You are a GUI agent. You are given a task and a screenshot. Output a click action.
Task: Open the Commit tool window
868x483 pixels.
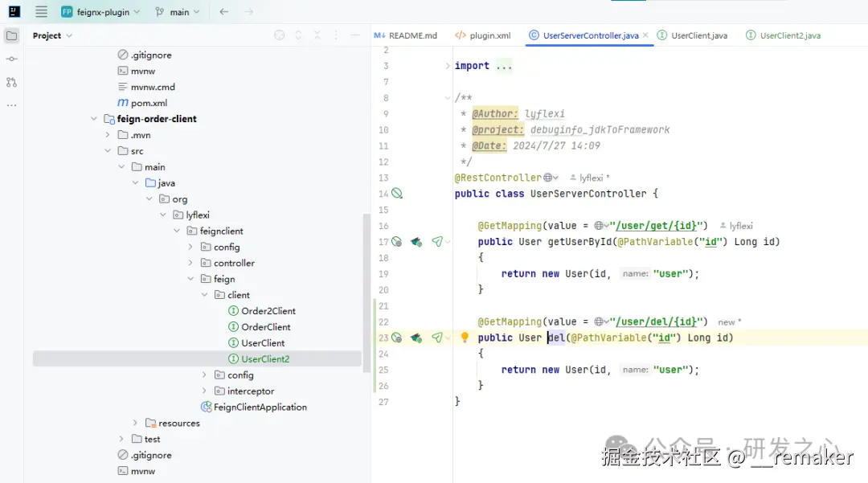point(11,59)
